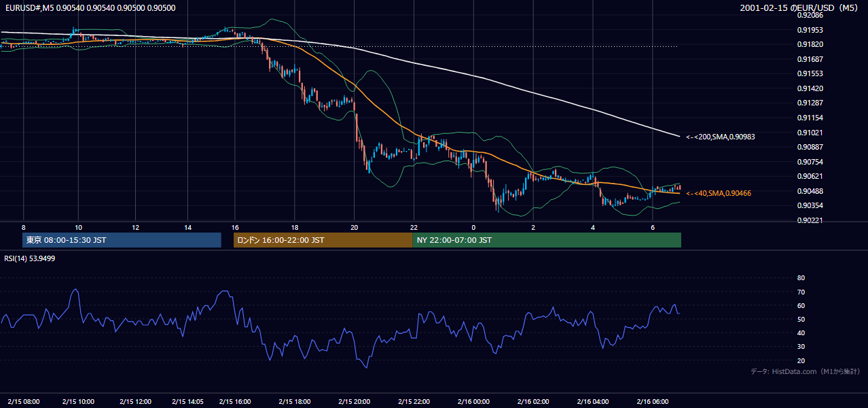Click the hour 0 tick under the price chart
The height and width of the screenshot is (408, 868).
point(473,227)
